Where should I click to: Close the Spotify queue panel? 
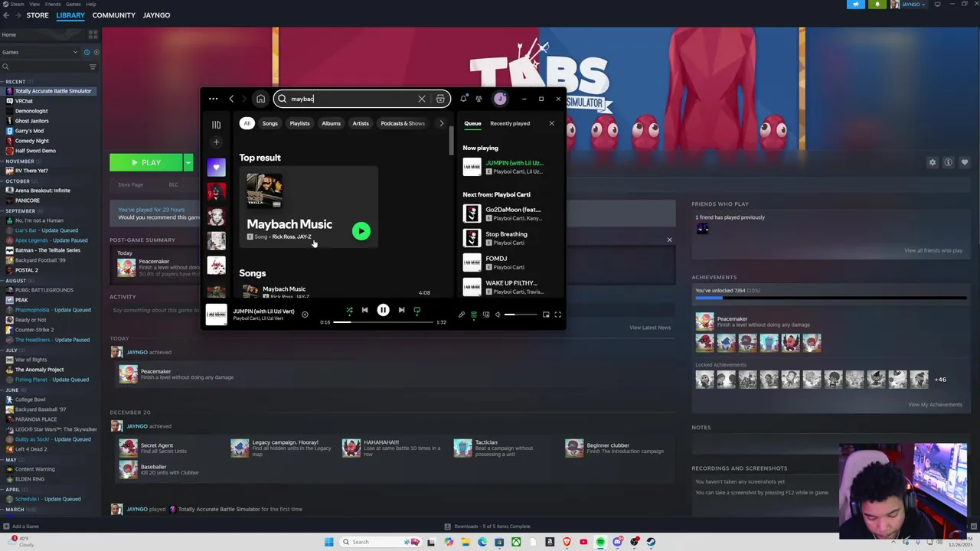pyautogui.click(x=551, y=123)
